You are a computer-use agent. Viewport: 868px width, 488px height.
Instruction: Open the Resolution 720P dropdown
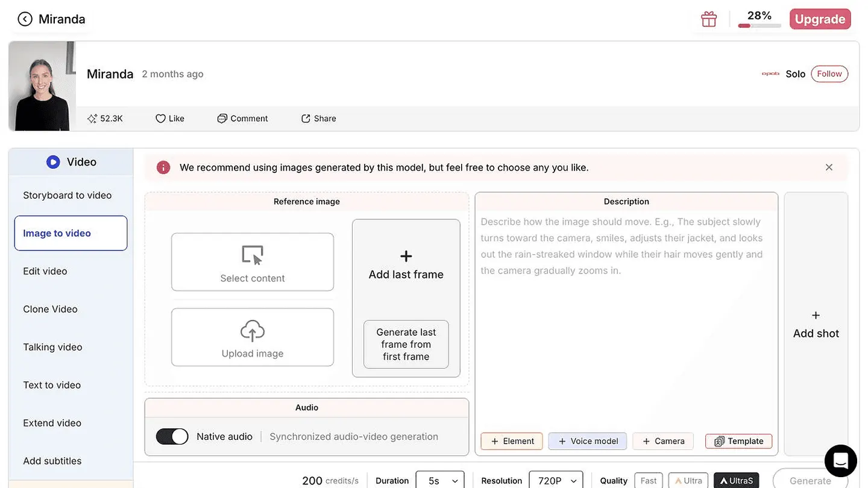(556, 481)
